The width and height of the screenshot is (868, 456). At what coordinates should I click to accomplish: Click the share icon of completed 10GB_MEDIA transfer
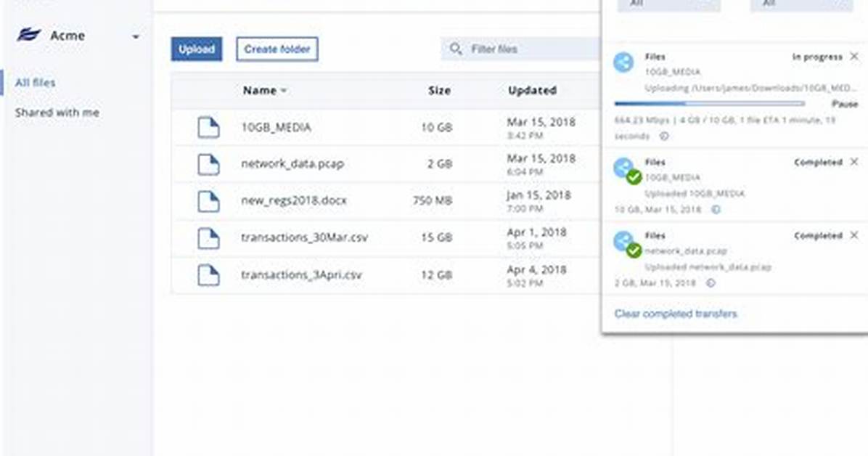(625, 168)
